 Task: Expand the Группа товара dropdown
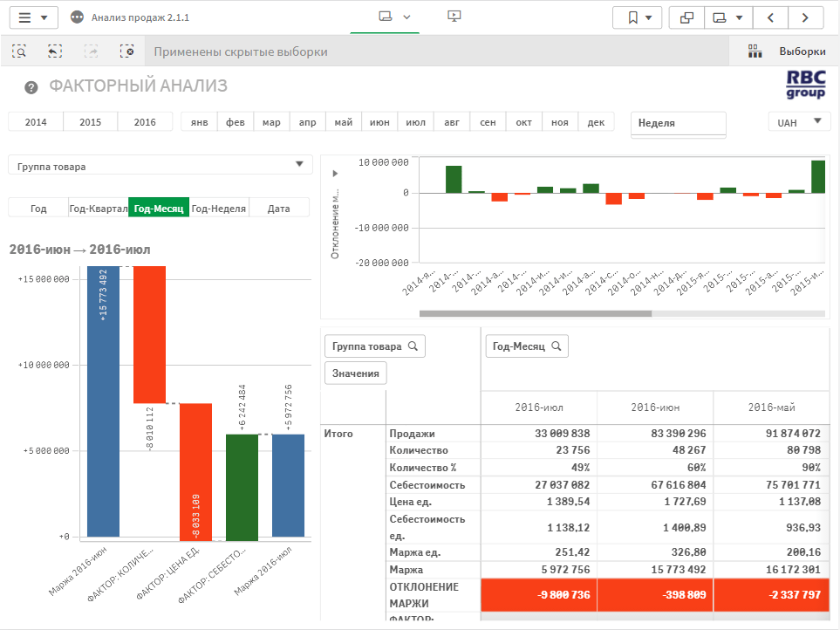299,164
